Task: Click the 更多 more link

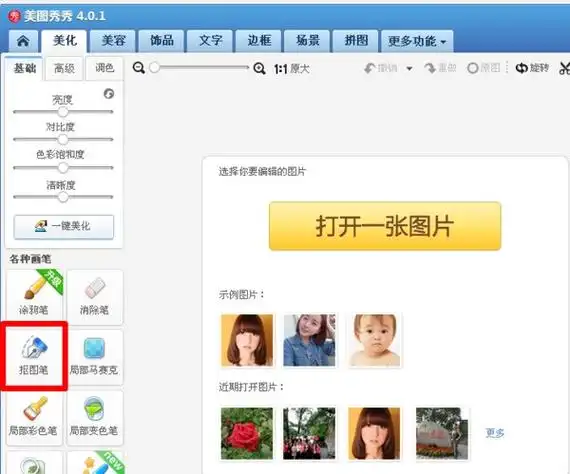Action: [x=495, y=433]
